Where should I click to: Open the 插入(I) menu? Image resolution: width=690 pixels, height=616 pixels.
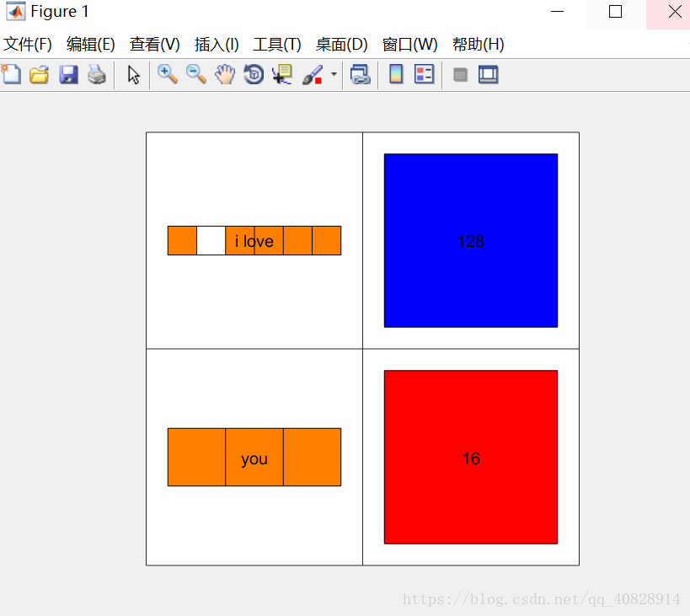click(x=217, y=45)
